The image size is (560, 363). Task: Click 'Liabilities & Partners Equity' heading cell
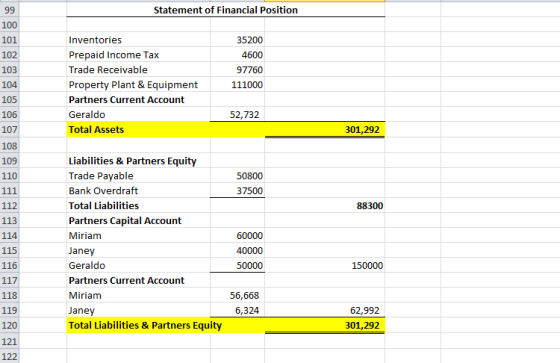click(138, 161)
